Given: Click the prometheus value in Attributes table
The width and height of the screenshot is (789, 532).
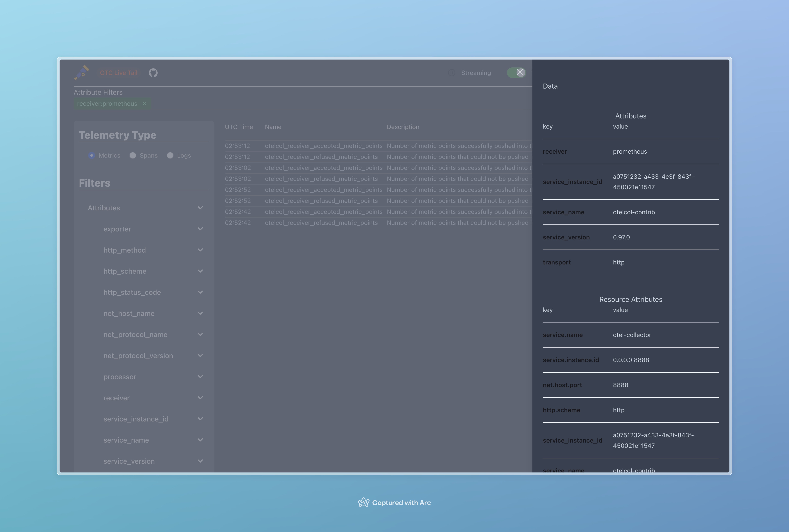Looking at the screenshot, I should [630, 151].
